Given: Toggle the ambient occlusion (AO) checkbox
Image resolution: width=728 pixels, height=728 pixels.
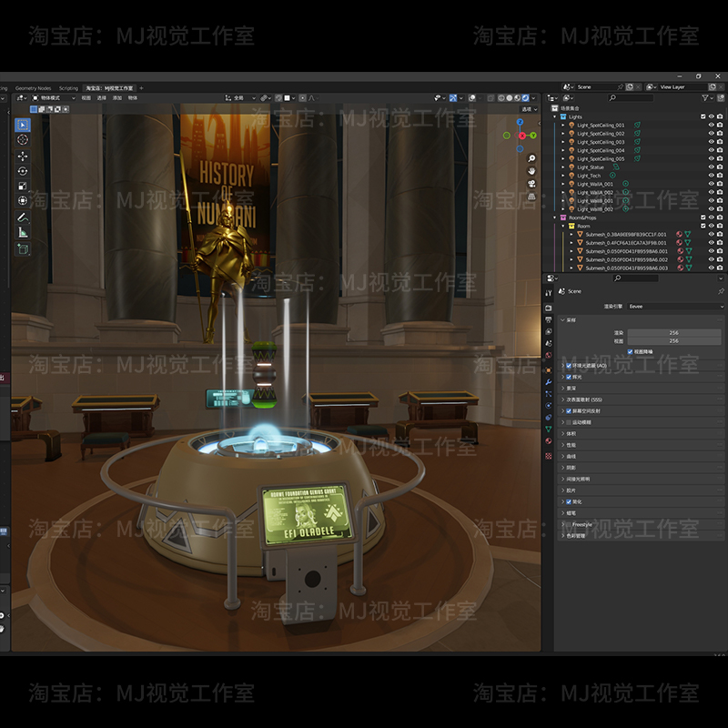Looking at the screenshot, I should pos(569,366).
